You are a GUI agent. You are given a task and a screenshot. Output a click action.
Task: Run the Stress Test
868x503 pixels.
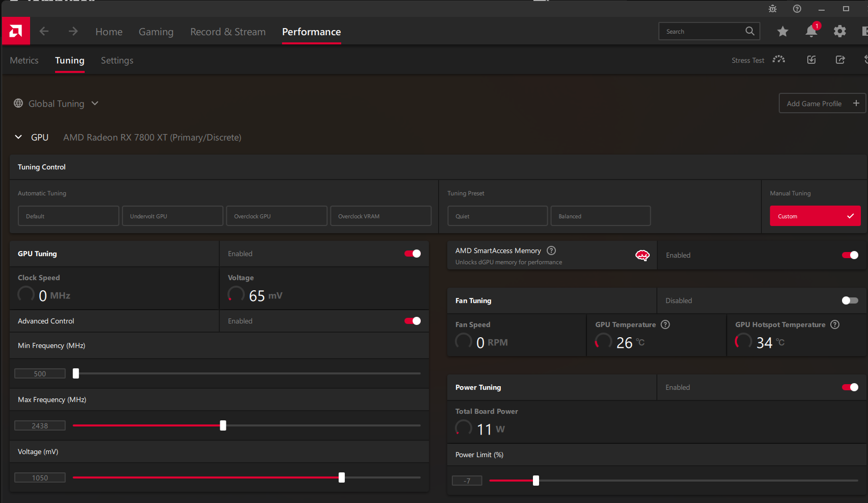click(x=758, y=60)
